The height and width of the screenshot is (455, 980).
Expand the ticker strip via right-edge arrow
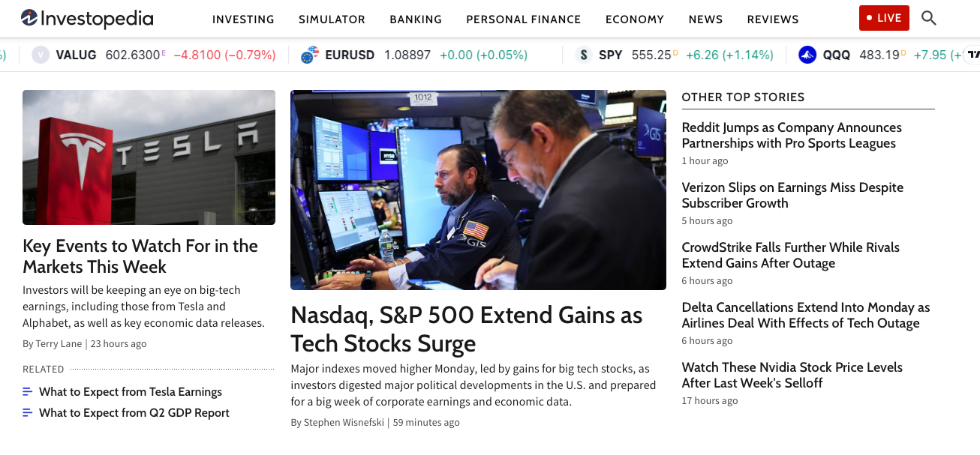[x=972, y=54]
